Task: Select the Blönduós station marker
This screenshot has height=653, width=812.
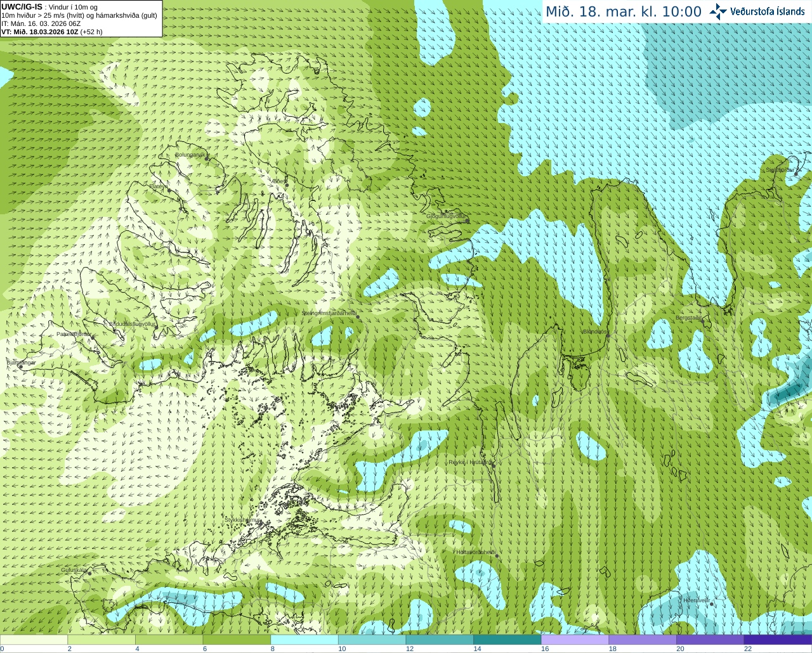Action: pyautogui.click(x=608, y=335)
